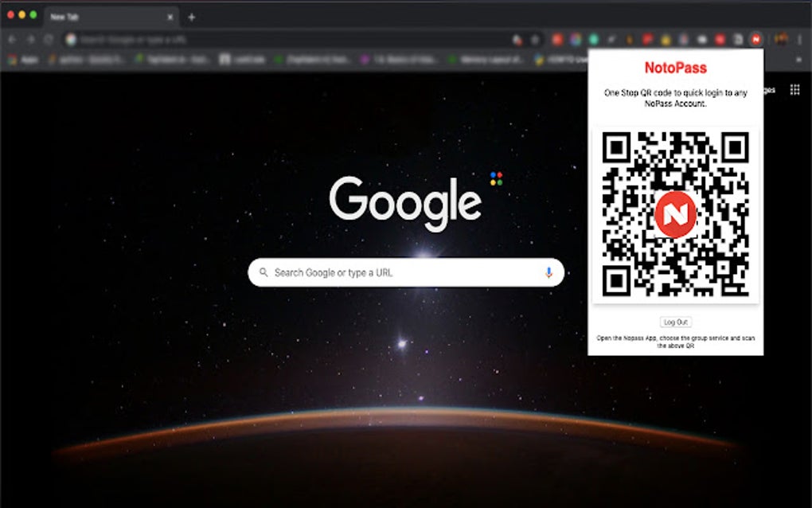Open a new tab with plus button
The width and height of the screenshot is (812, 508).
(191, 17)
